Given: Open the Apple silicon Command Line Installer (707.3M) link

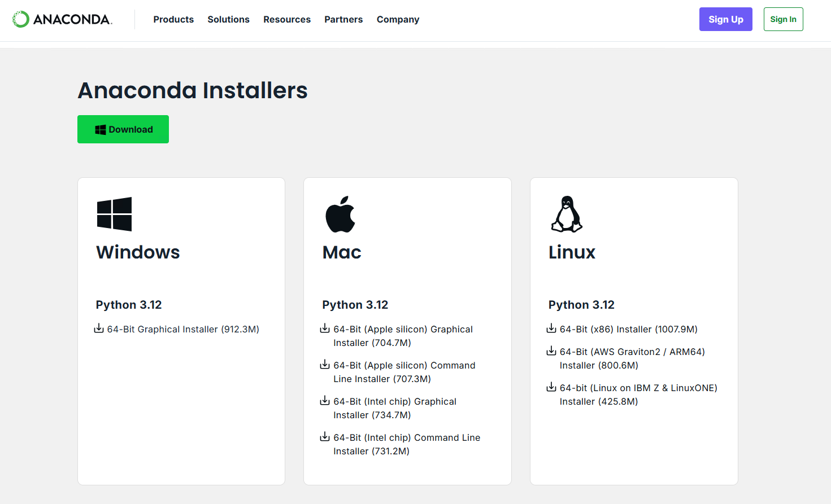Looking at the screenshot, I should (x=404, y=372).
